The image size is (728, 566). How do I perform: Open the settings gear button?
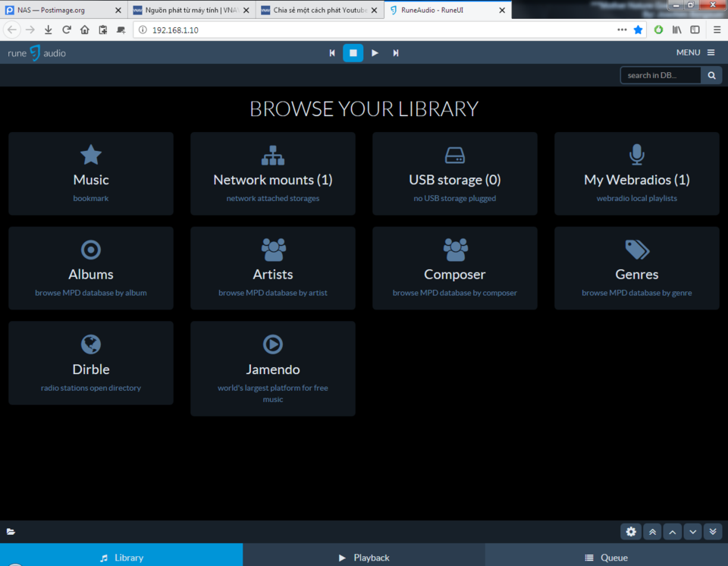(x=631, y=532)
